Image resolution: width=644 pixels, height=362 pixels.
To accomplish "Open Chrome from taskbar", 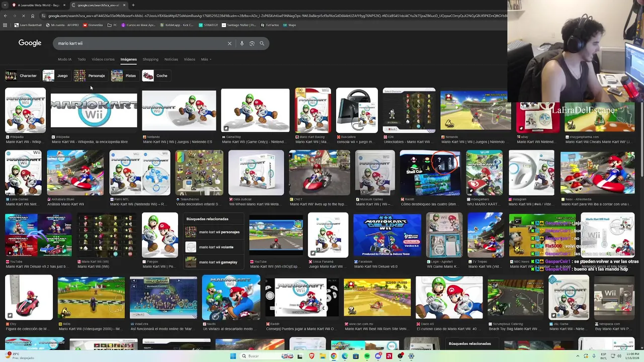I will coord(334,356).
